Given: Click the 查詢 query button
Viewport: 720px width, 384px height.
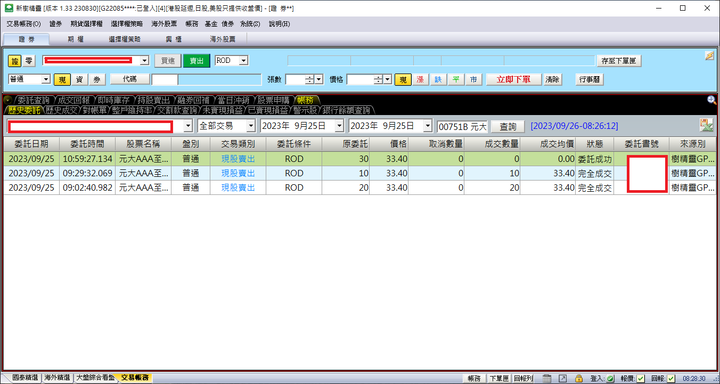Looking at the screenshot, I should pos(508,126).
